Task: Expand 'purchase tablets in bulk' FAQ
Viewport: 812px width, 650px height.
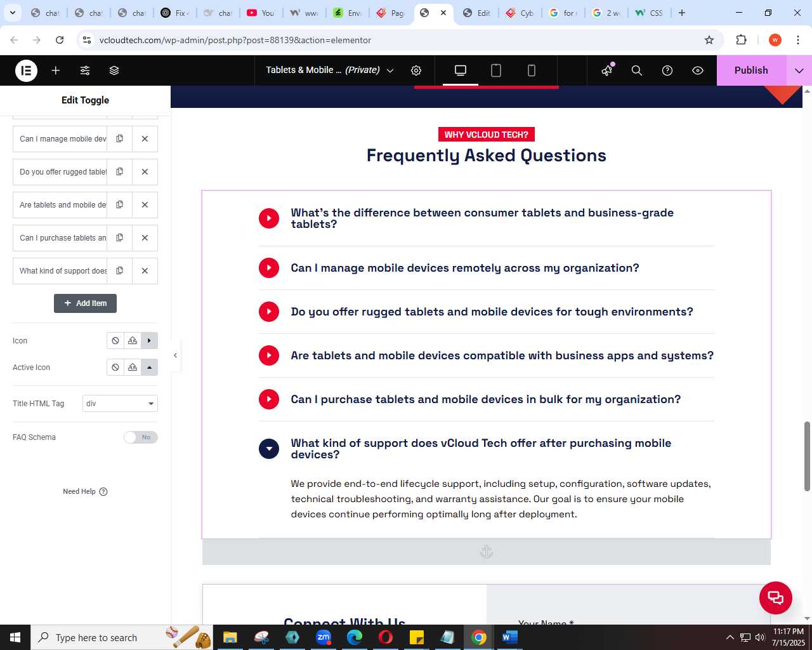Action: (x=269, y=399)
